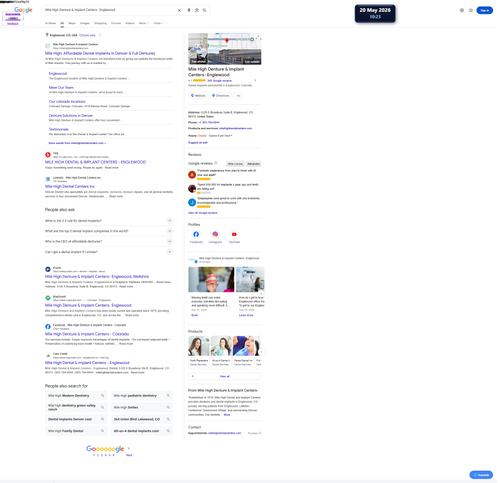This screenshot has width=500, height=483.
Task: Open the Facebook profile icon
Action: click(196, 234)
